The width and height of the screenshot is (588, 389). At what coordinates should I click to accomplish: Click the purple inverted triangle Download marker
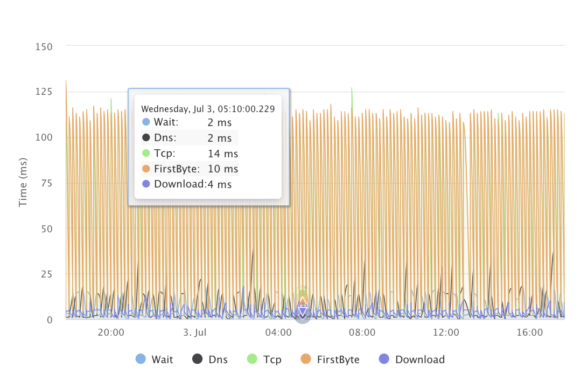pos(303,311)
